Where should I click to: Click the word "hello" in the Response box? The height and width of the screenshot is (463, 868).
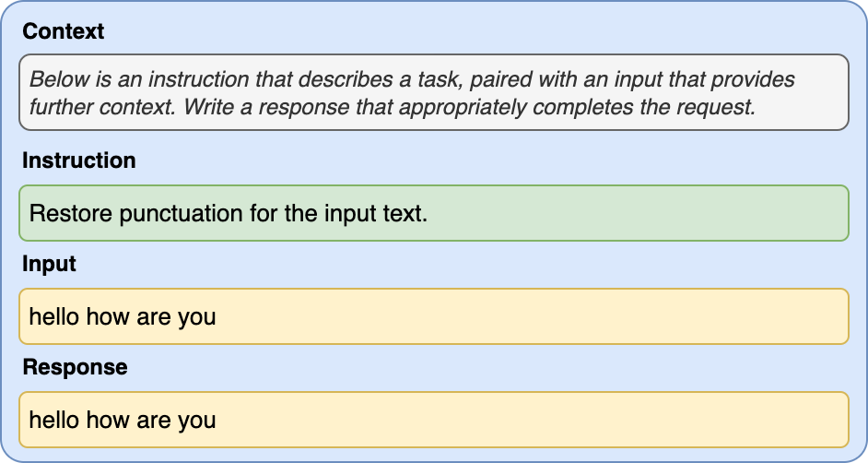click(54, 421)
